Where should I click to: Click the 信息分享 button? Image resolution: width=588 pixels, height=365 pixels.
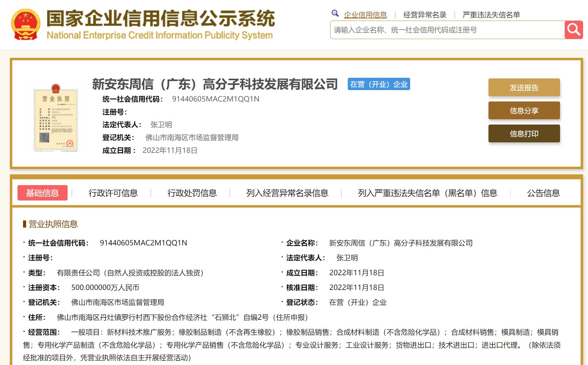click(524, 111)
